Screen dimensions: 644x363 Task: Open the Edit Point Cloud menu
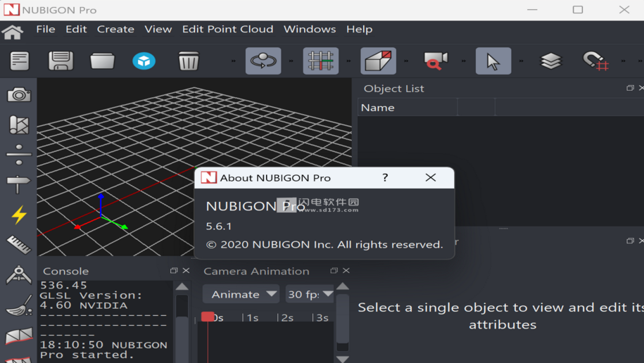(x=227, y=29)
